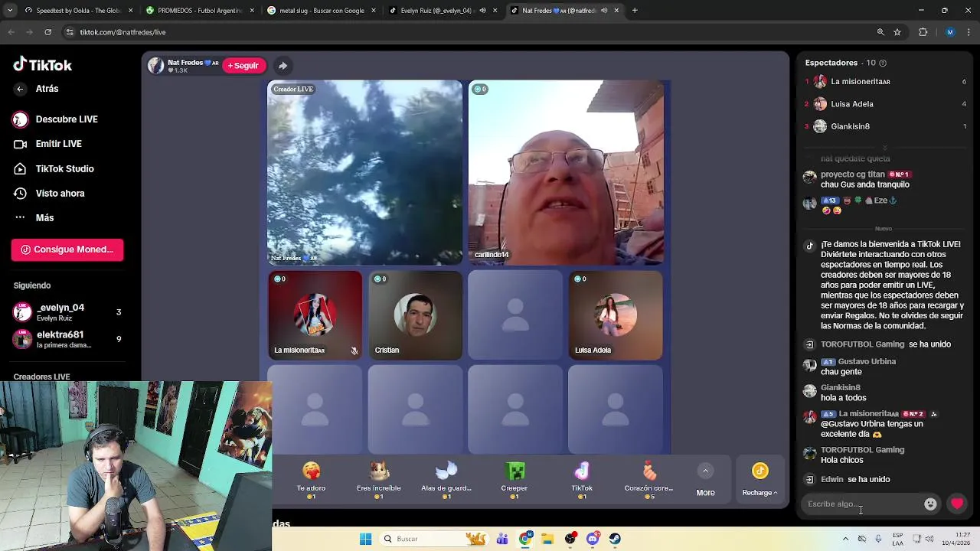Open File Explorer from taskbar

click(547, 539)
